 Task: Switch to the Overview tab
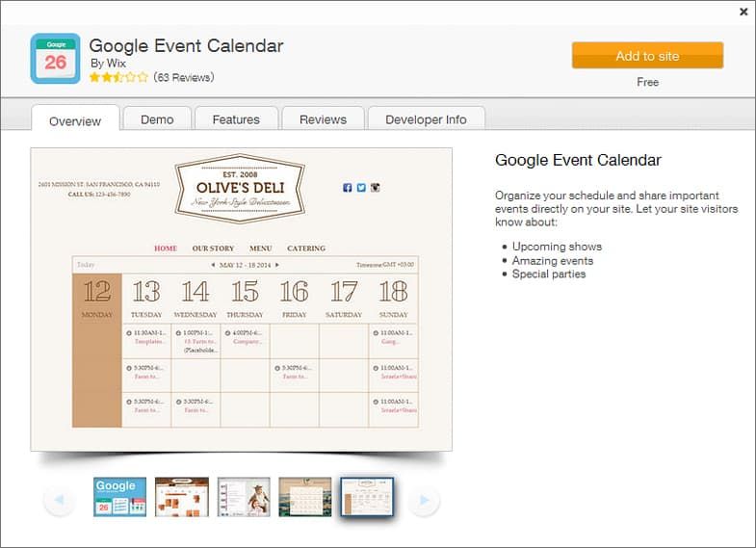click(x=75, y=118)
